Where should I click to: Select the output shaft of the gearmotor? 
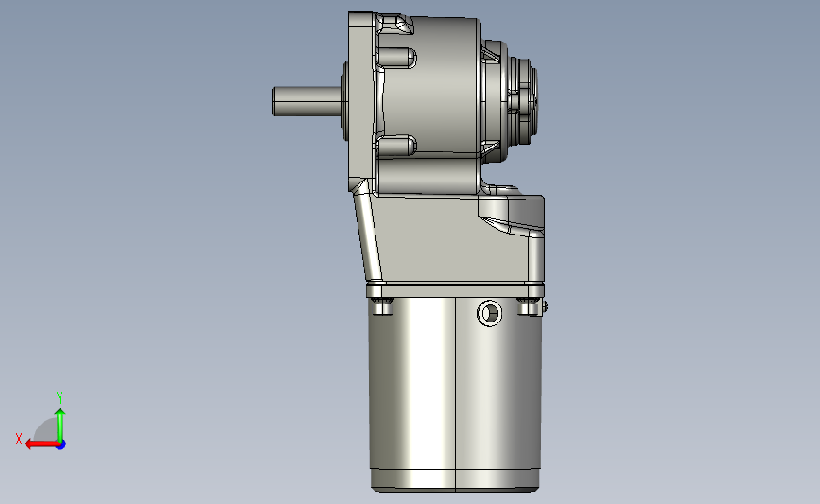pyautogui.click(x=307, y=101)
